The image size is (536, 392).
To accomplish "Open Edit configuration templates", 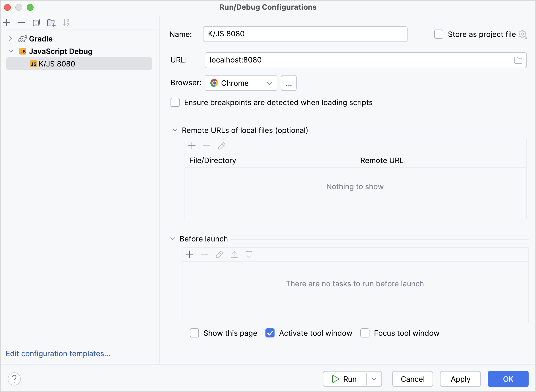I will pos(57,353).
